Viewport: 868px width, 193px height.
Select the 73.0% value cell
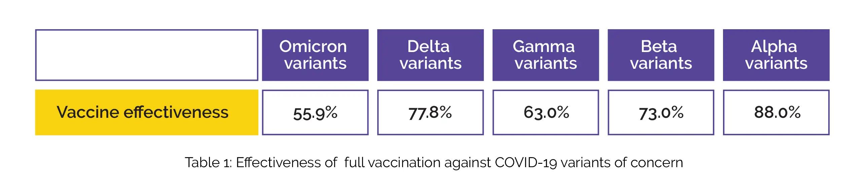pyautogui.click(x=661, y=113)
